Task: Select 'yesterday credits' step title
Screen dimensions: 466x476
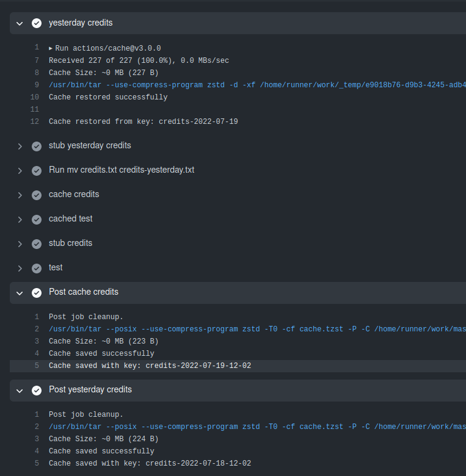Action: pos(81,23)
